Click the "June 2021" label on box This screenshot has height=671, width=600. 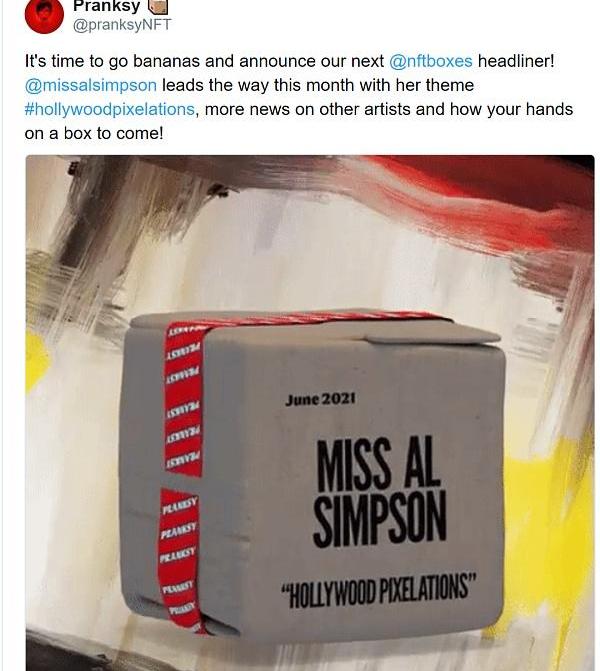[320, 400]
